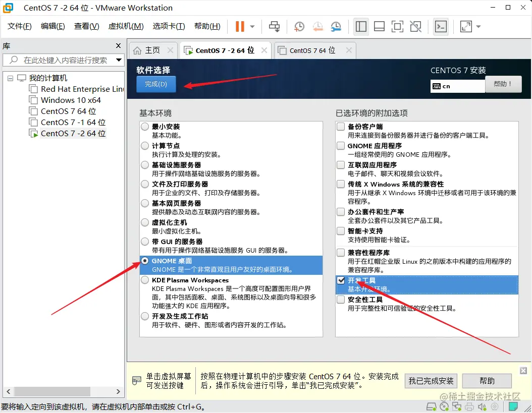This screenshot has width=532, height=413.
Task: Take a snapshot using the clock-plus icon
Action: click(x=299, y=26)
